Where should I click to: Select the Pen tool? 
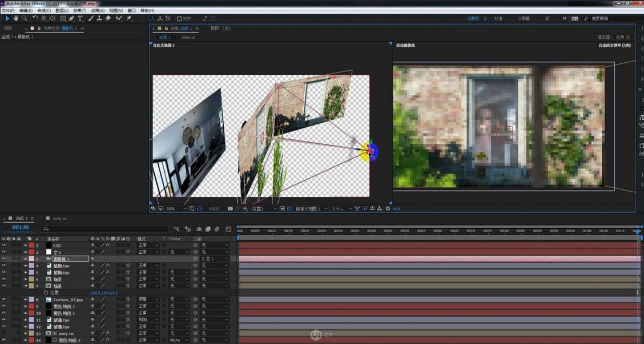pos(71,18)
